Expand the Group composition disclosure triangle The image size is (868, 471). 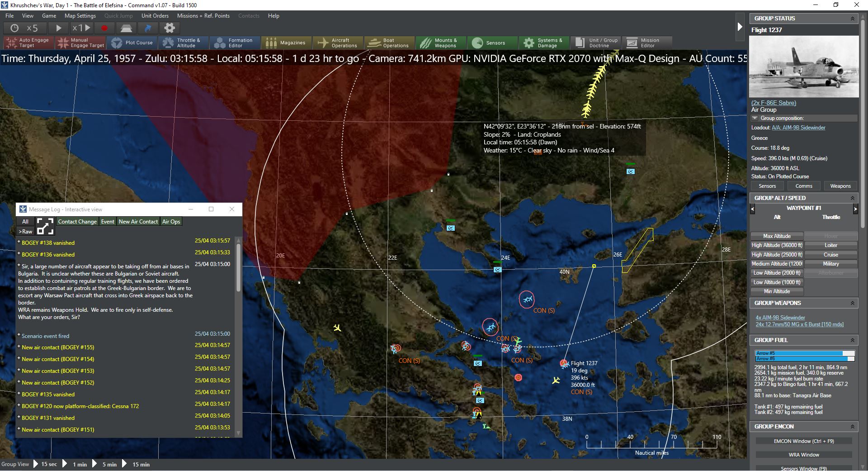(x=755, y=118)
